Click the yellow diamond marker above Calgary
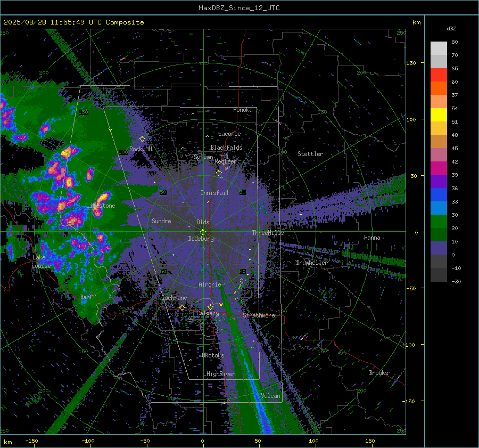This screenshot has width=479, height=448. click(210, 307)
